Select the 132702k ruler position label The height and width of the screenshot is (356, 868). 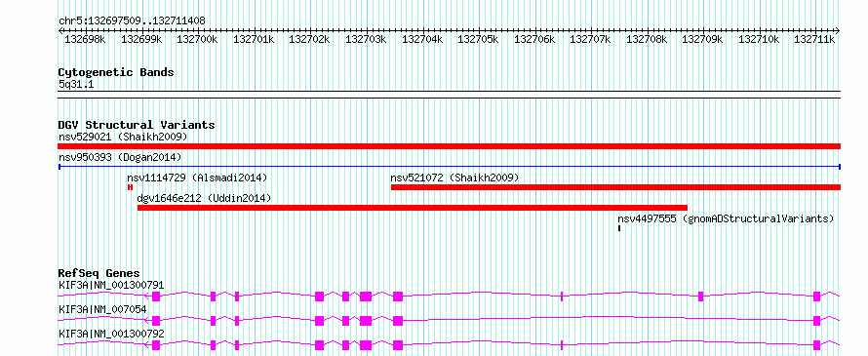coord(309,39)
